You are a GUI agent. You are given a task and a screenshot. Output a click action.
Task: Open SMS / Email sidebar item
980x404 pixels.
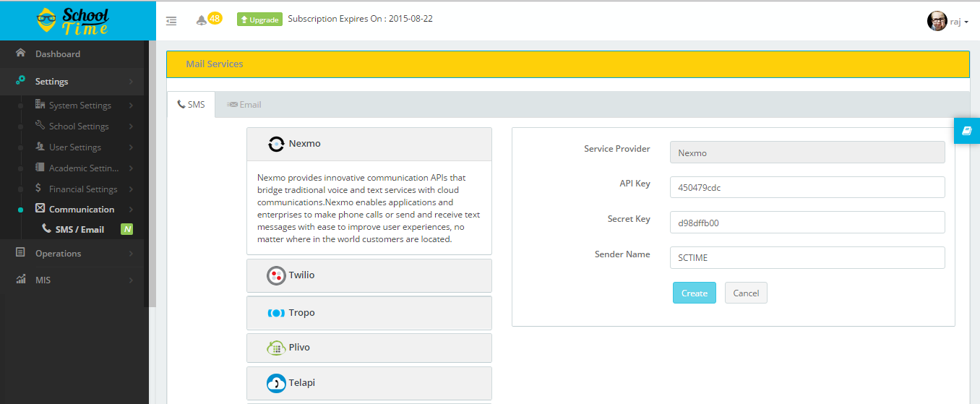pos(79,230)
